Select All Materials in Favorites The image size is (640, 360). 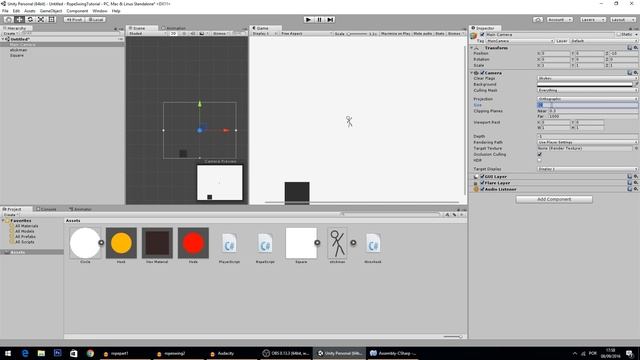coord(27,226)
